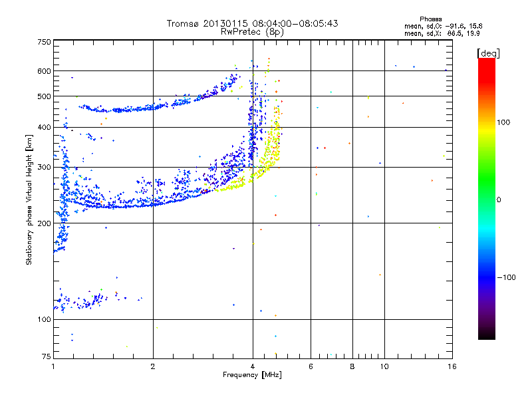Screen dimensions: 532x399
Task: Click the "mean, sd,X: 86.5, 19.9" line
Action: [442, 33]
